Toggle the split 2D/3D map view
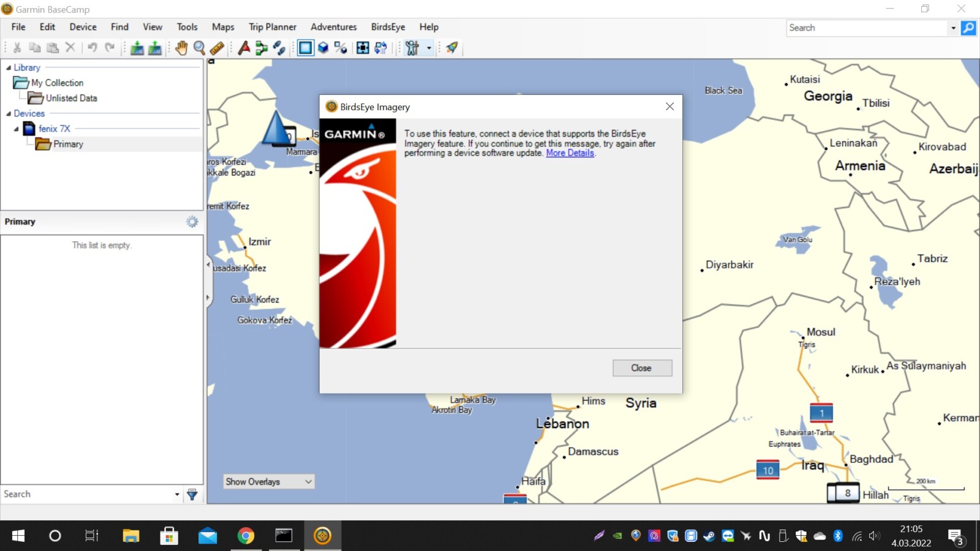Image resolution: width=980 pixels, height=551 pixels. tap(341, 48)
